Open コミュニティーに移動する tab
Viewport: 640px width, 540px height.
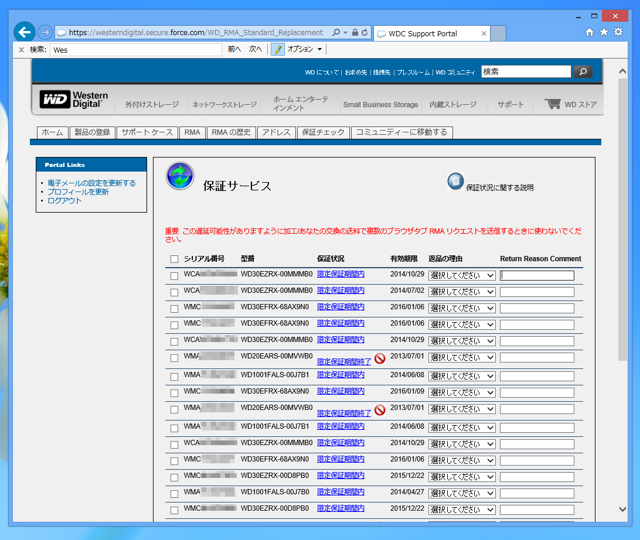tap(402, 133)
